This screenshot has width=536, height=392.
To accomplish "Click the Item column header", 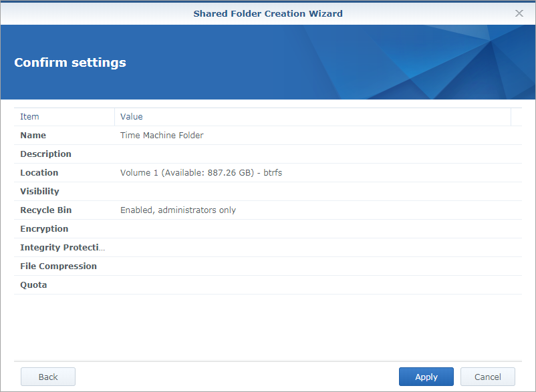I will pos(64,117).
